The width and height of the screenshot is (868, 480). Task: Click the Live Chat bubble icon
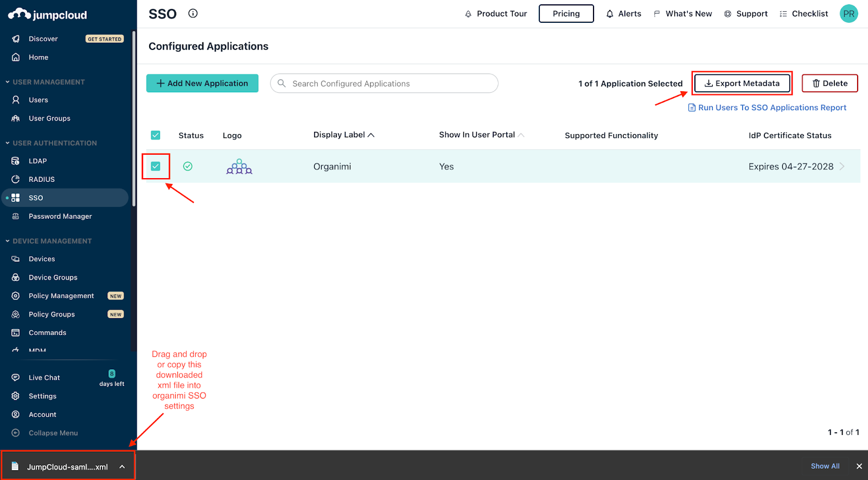(x=16, y=377)
